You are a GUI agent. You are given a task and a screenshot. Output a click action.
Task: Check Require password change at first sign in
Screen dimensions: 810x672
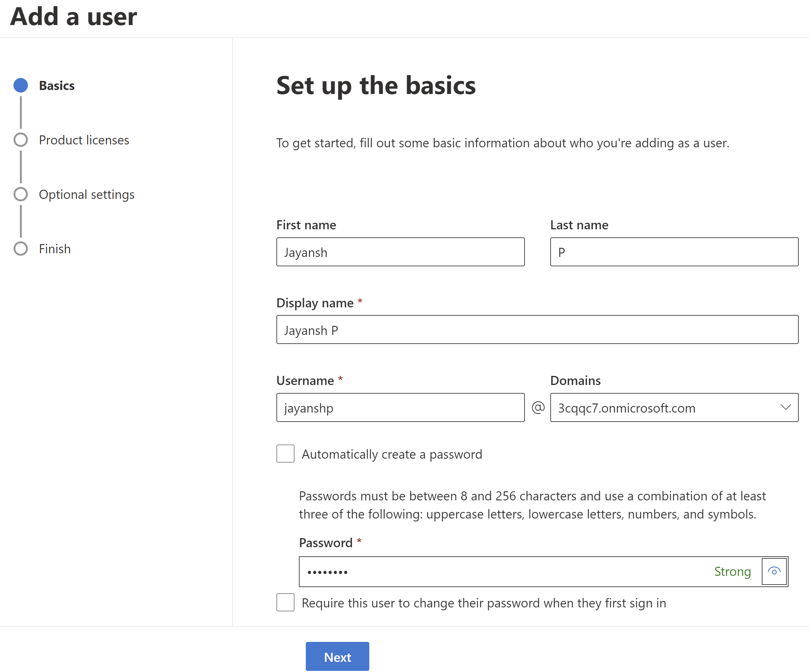pyautogui.click(x=285, y=602)
